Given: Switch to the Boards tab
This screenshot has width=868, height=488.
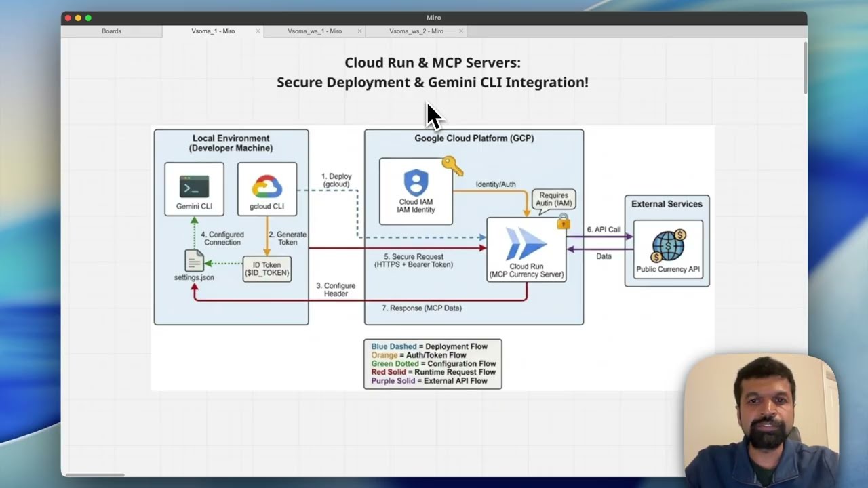Looking at the screenshot, I should click(x=111, y=31).
